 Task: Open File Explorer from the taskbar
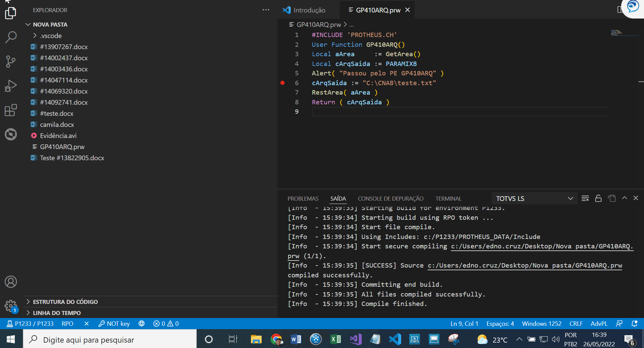click(x=256, y=339)
